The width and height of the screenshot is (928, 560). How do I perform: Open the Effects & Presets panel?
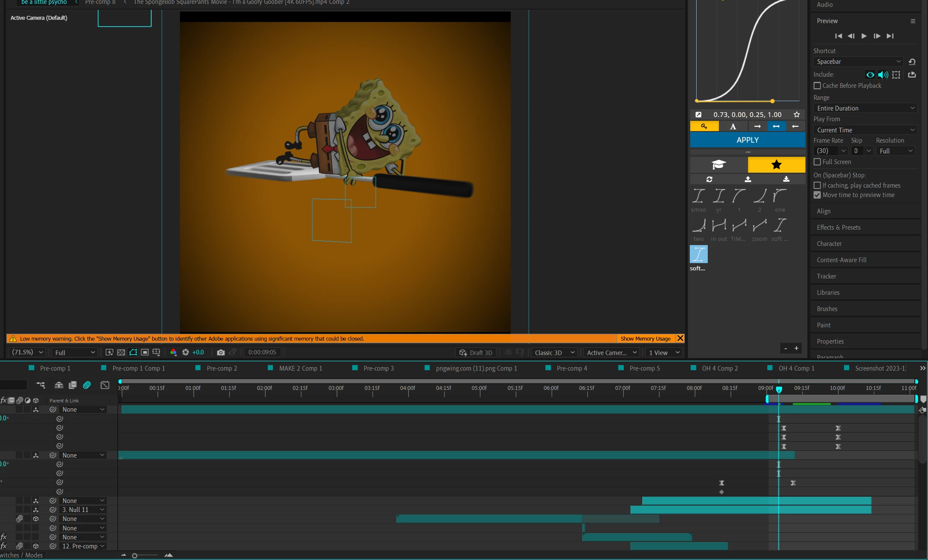click(838, 228)
